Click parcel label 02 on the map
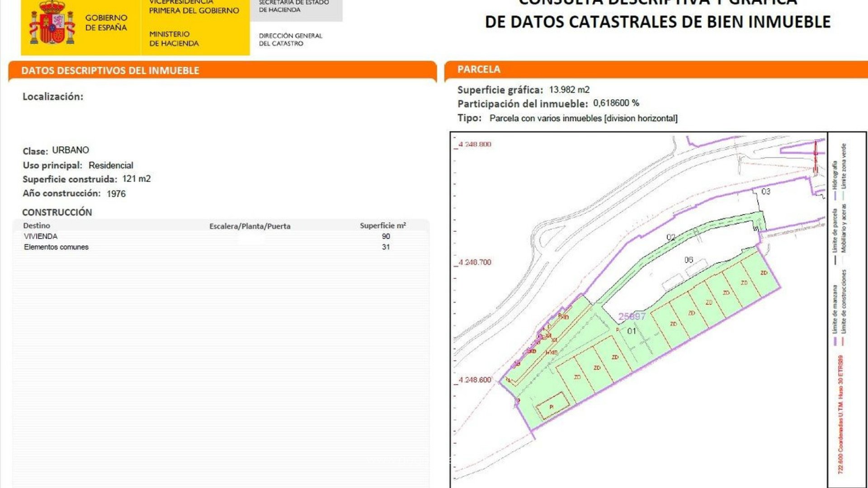 coord(671,237)
